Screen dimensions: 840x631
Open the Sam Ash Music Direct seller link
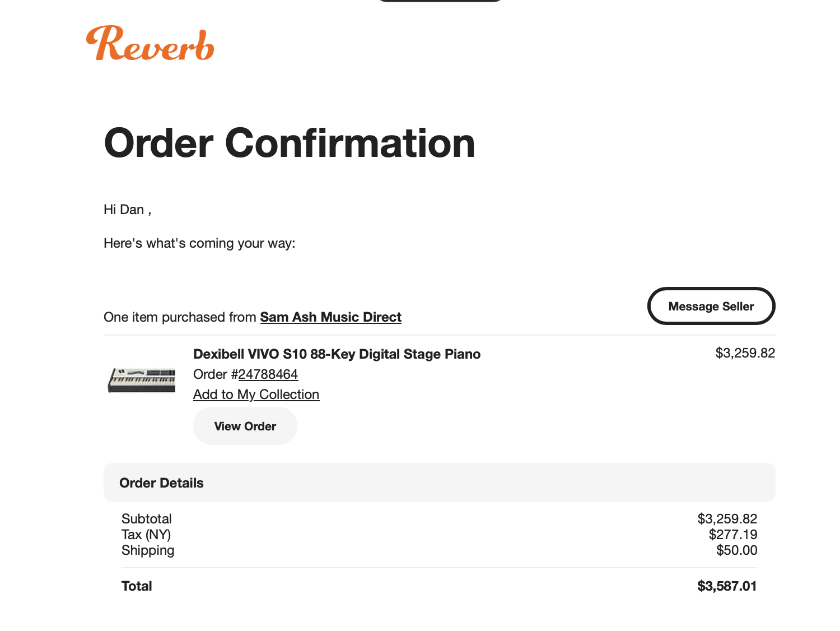(330, 317)
